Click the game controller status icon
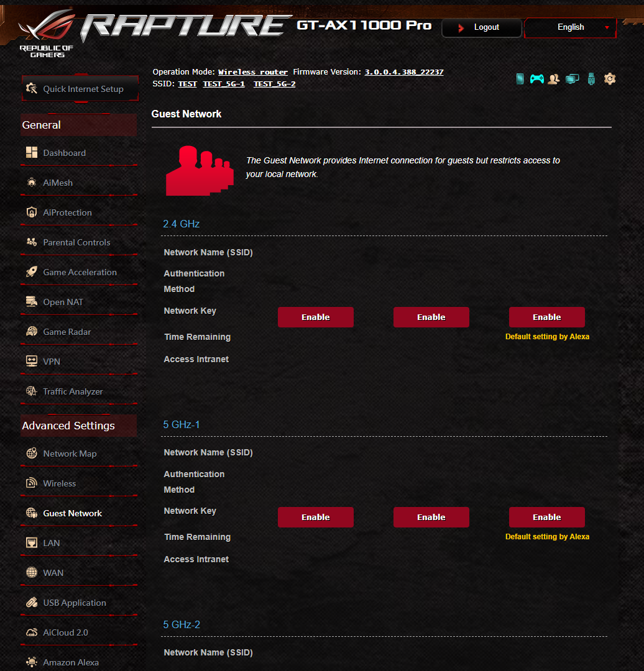The image size is (644, 671). coord(537,79)
